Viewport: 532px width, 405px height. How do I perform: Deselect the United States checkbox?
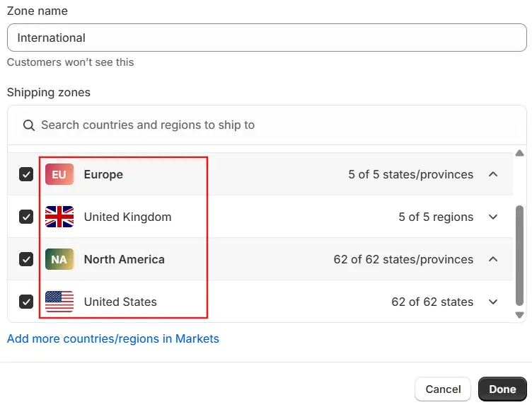pos(26,302)
